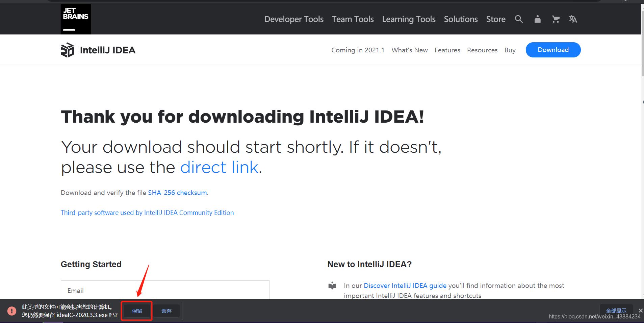644x323 pixels.
Task: Click the 保留 (Keep) button
Action: pos(137,311)
